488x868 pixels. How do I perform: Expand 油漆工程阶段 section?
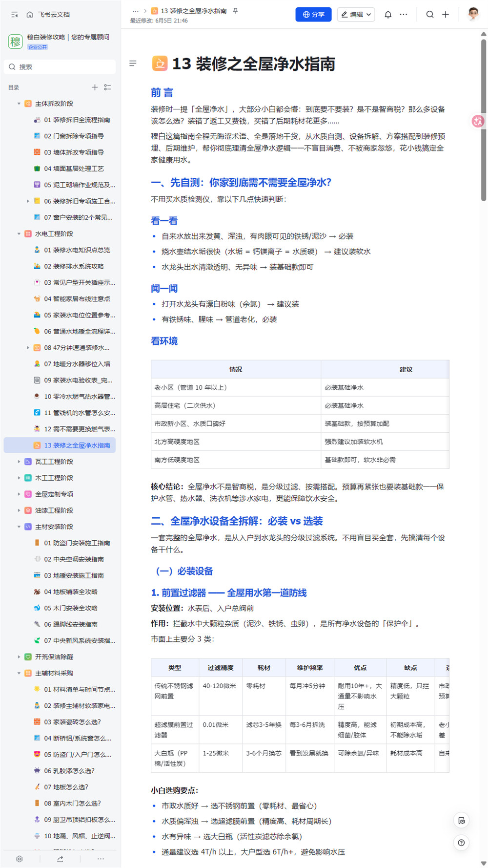click(x=19, y=510)
